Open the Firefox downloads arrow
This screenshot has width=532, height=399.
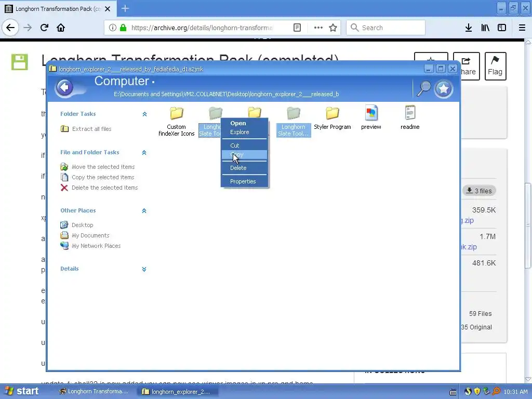point(469,28)
